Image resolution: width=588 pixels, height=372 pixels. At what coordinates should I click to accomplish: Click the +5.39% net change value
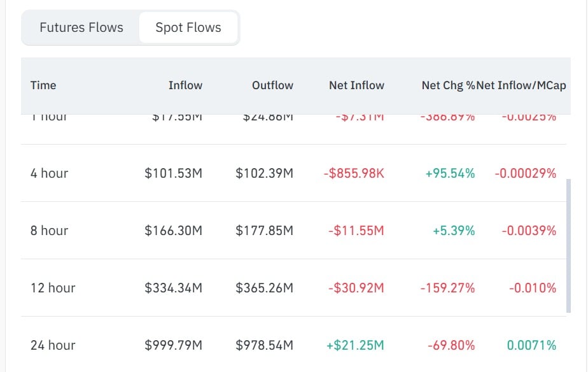pyautogui.click(x=454, y=230)
